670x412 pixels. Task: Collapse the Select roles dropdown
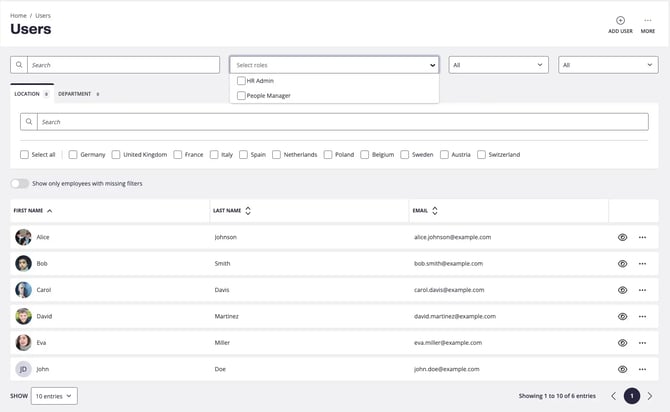432,65
